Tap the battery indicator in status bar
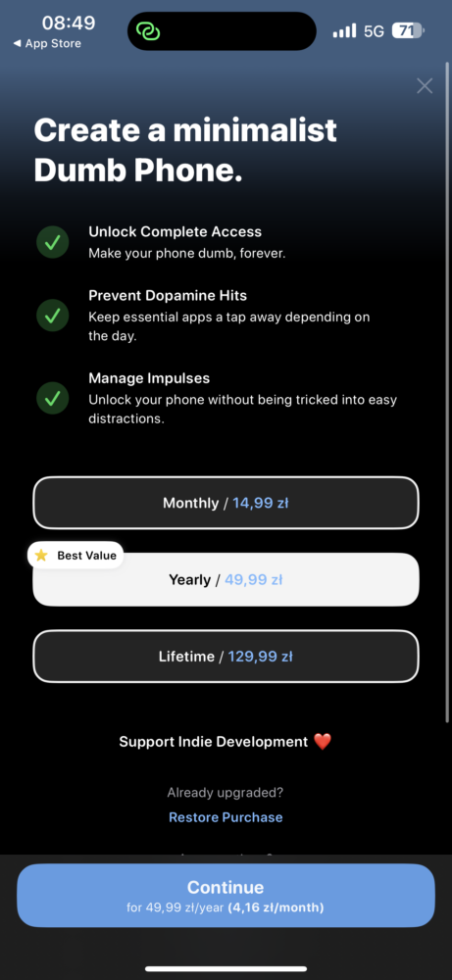 [408, 30]
